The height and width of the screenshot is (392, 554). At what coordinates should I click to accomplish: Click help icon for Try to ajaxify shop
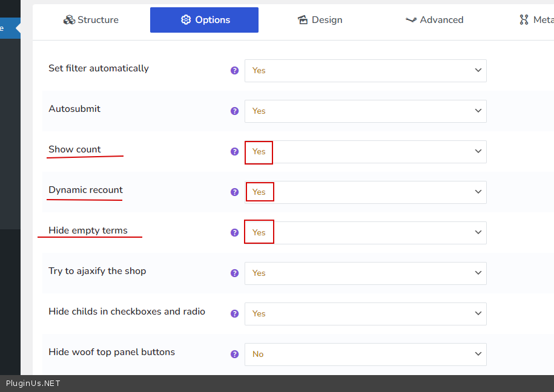[235, 273]
